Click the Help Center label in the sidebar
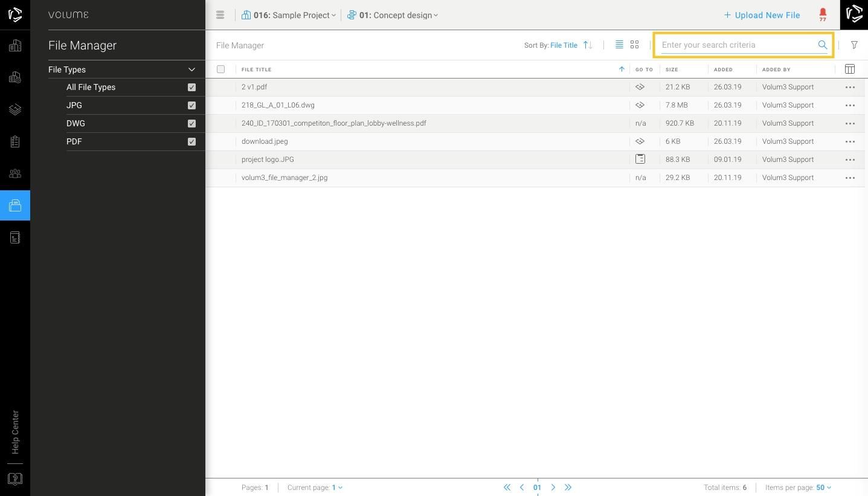The height and width of the screenshot is (496, 868). point(15,433)
